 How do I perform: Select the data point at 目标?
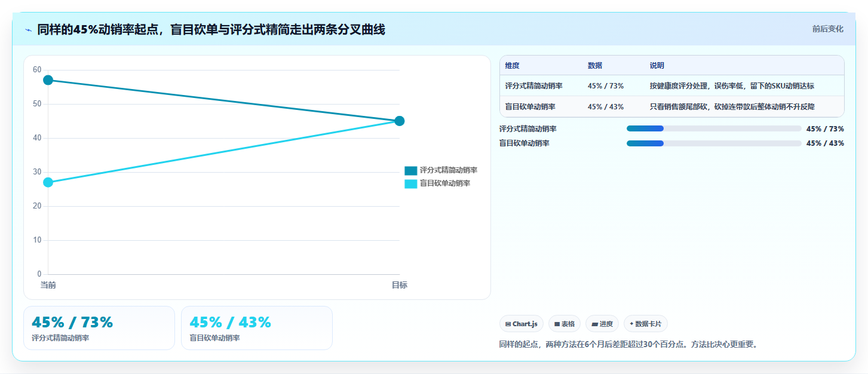[400, 121]
